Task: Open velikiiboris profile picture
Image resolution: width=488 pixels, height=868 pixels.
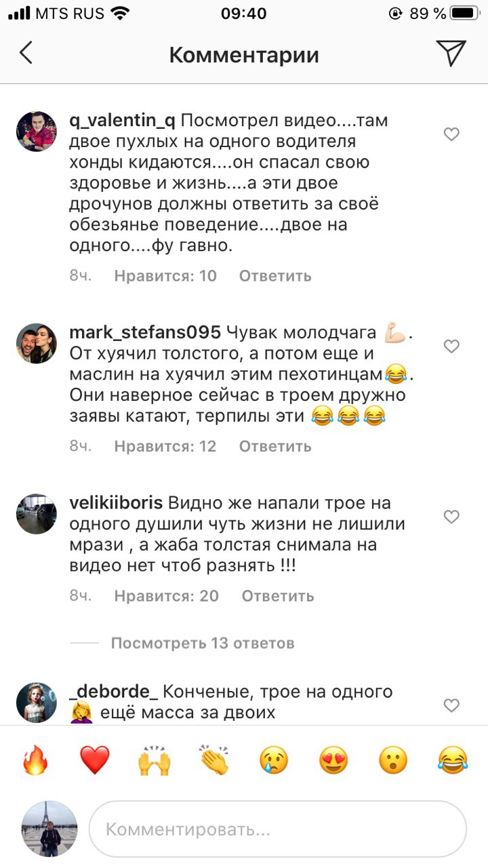Action: (x=36, y=514)
